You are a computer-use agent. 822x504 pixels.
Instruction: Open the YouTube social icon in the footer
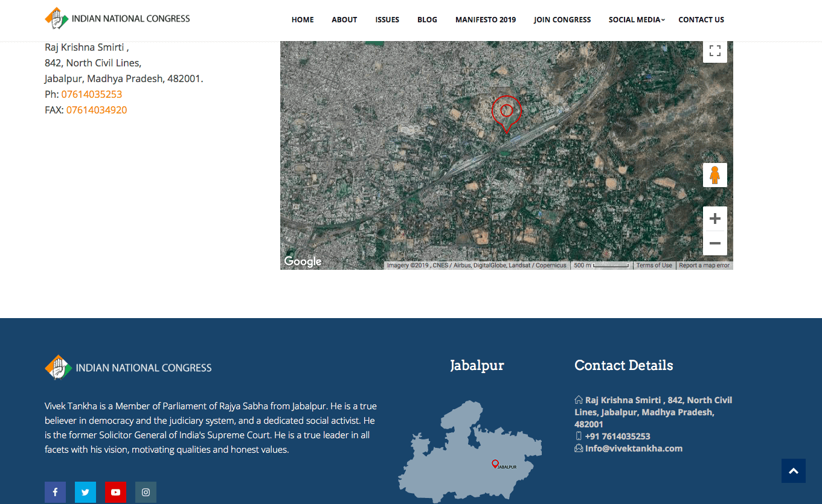pos(115,493)
